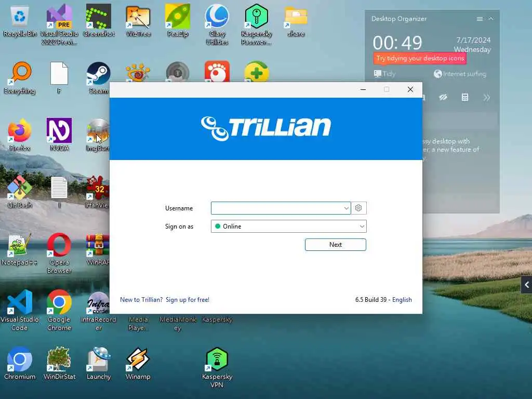Select the PeaZip desktop icon
Viewport: 532px width, 399px height.
click(178, 21)
